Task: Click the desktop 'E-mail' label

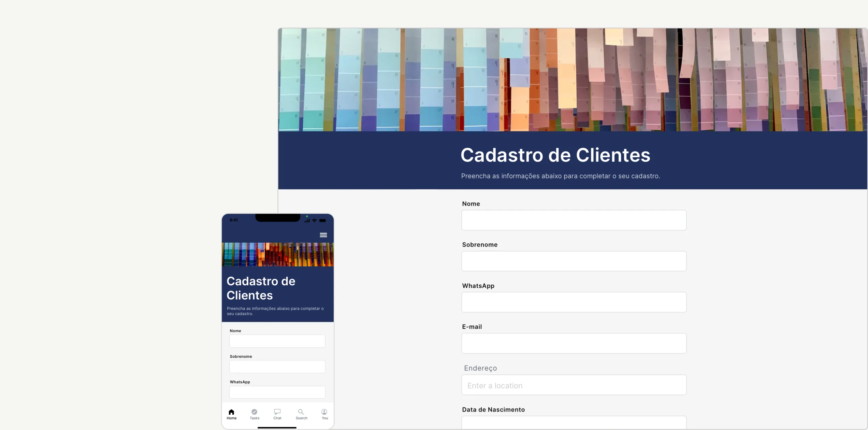Action: 472,327
